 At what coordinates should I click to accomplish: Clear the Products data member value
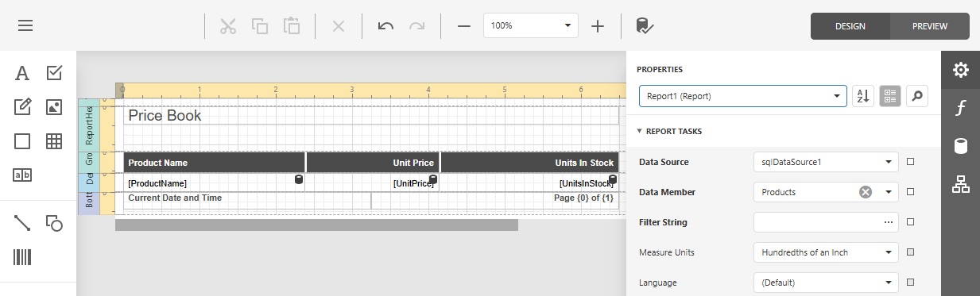point(866,192)
